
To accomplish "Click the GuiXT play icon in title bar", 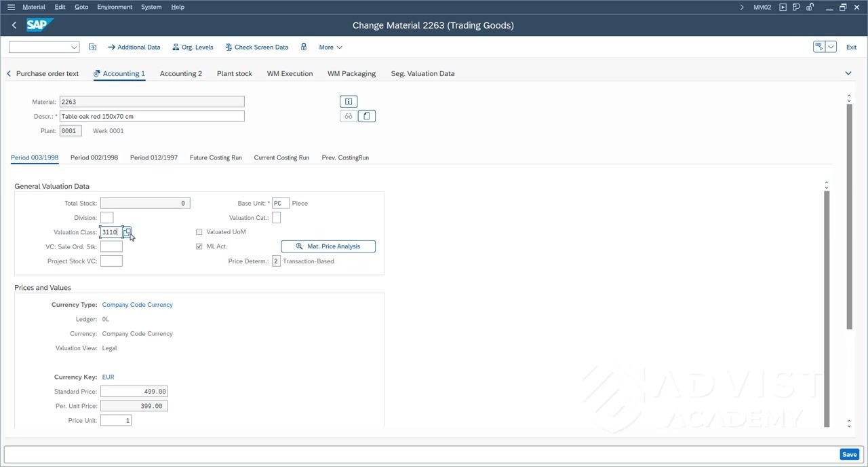I will pyautogui.click(x=783, y=7).
